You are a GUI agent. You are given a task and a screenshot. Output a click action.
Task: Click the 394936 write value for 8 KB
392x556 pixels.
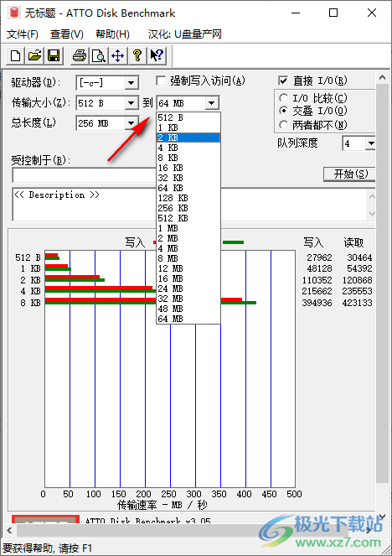(317, 303)
